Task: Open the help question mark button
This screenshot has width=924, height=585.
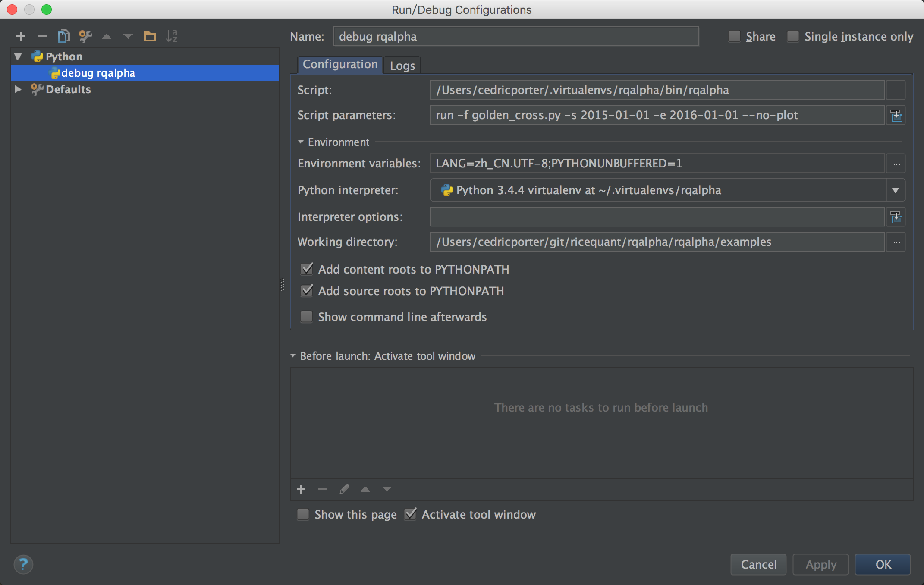Action: coord(23,564)
